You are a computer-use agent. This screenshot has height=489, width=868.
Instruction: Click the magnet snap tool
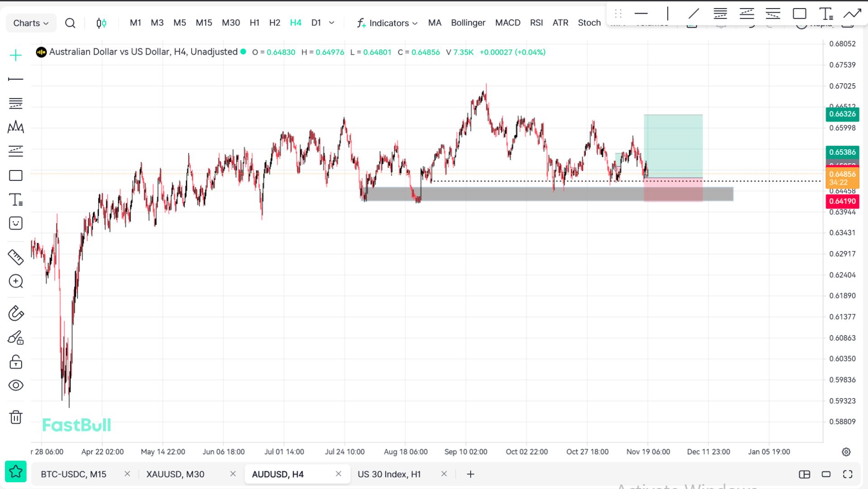tap(16, 313)
